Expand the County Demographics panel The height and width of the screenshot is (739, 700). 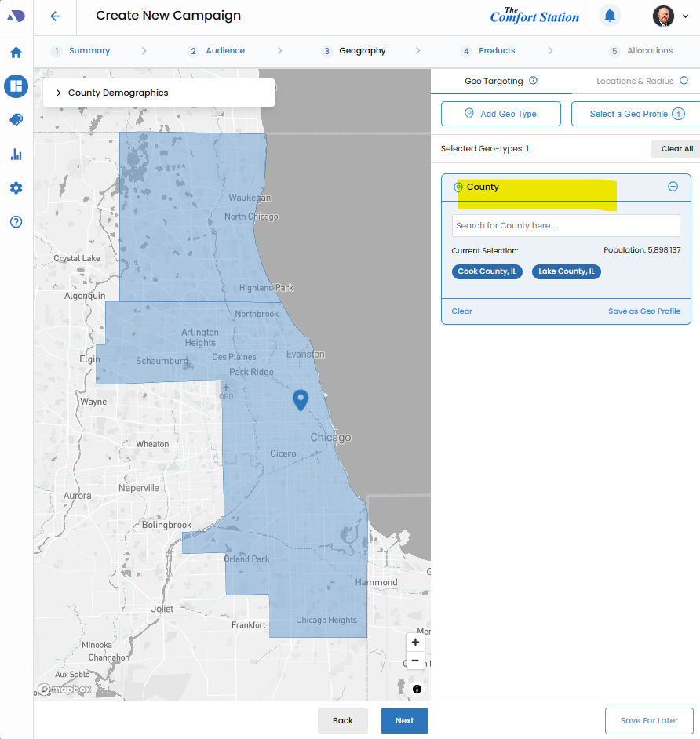(59, 93)
